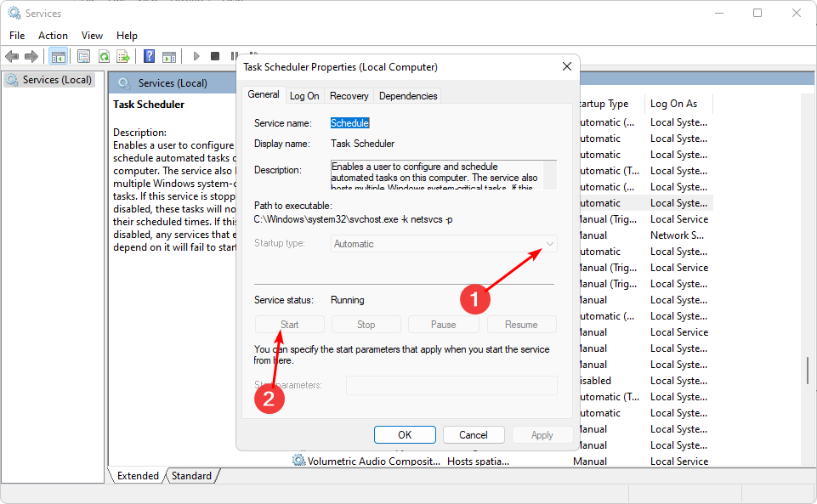
Task: Click the Apply button
Action: pyautogui.click(x=542, y=435)
